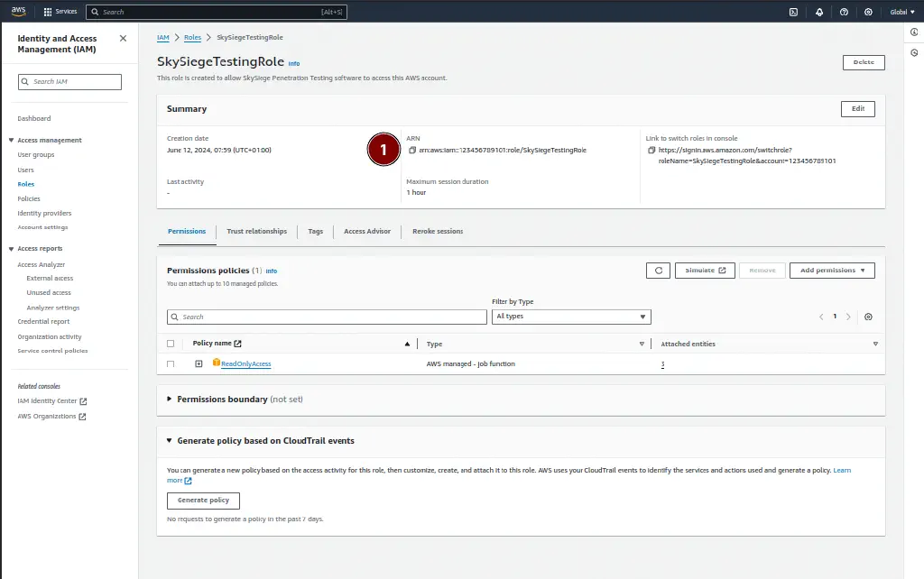Open Service control policies in sidebar
This screenshot has height=579, width=924.
(x=52, y=351)
